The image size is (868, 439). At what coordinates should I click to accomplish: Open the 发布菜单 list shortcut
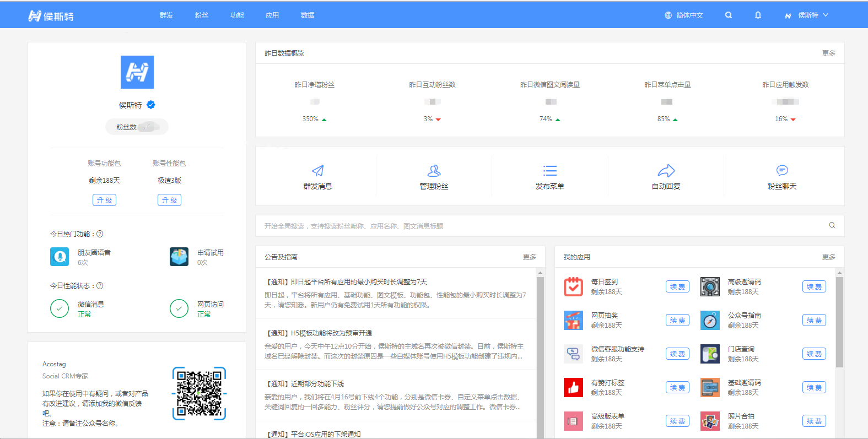click(550, 171)
